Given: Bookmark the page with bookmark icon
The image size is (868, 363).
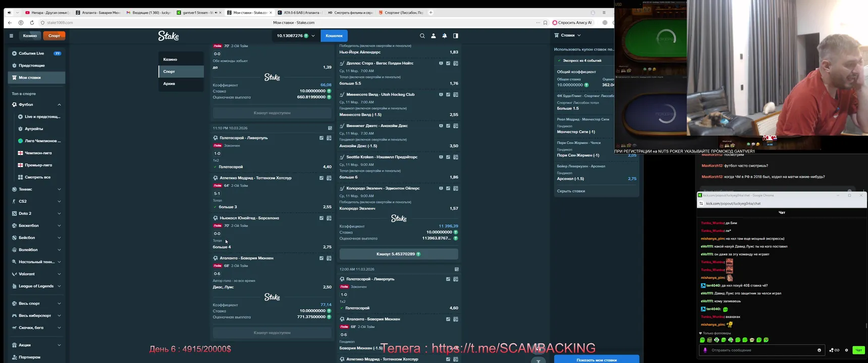Looking at the screenshot, I should [x=545, y=23].
